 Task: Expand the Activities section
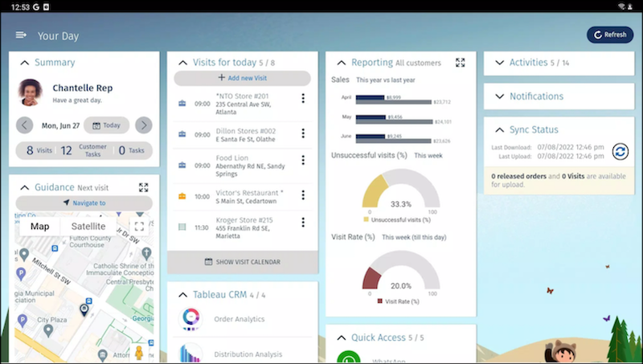pyautogui.click(x=500, y=63)
